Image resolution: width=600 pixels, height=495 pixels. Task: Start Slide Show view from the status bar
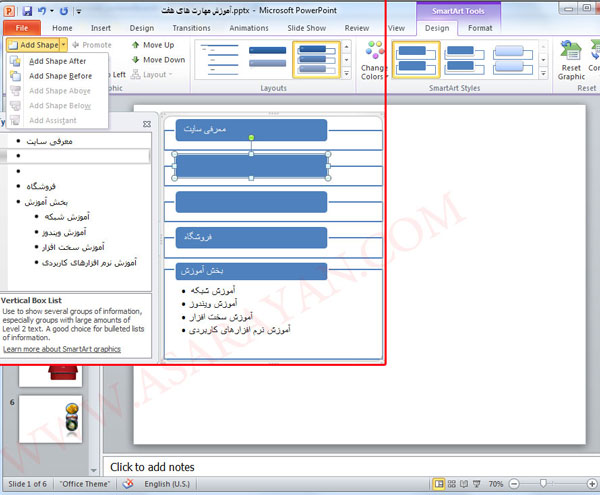476,484
